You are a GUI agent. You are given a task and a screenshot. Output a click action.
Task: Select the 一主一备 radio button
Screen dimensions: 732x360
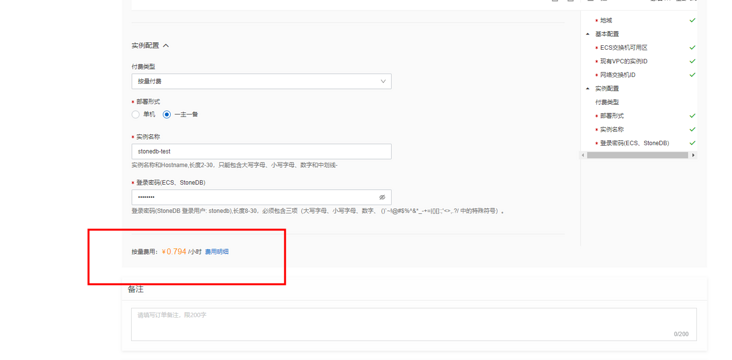coord(167,114)
